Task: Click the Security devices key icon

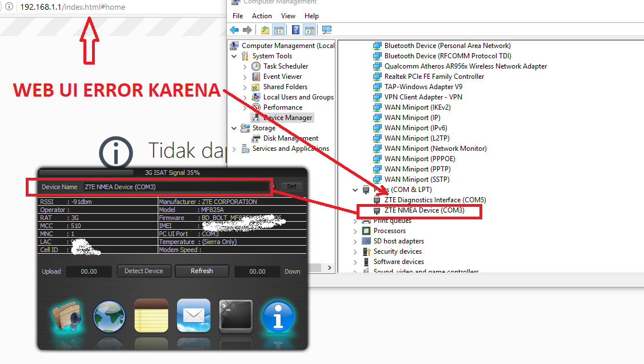Action: pyautogui.click(x=366, y=251)
